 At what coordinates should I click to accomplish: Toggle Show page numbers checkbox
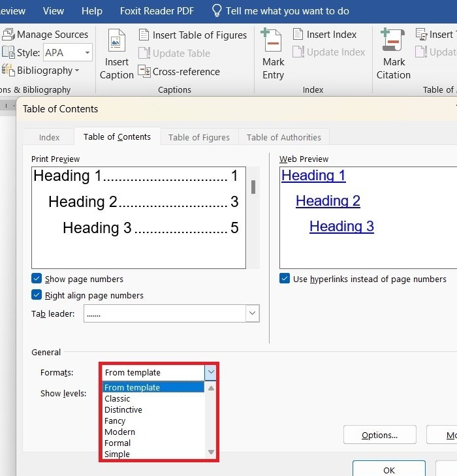tap(37, 278)
